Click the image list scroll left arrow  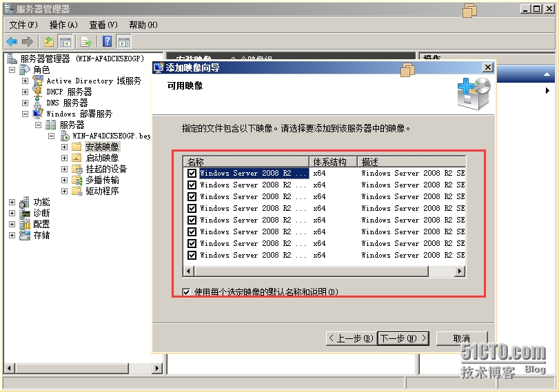189,271
